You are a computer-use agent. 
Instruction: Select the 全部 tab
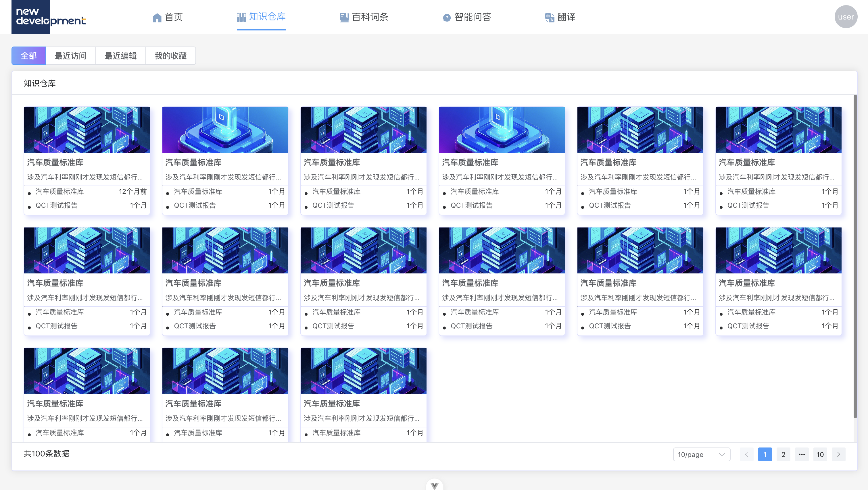coord(29,55)
